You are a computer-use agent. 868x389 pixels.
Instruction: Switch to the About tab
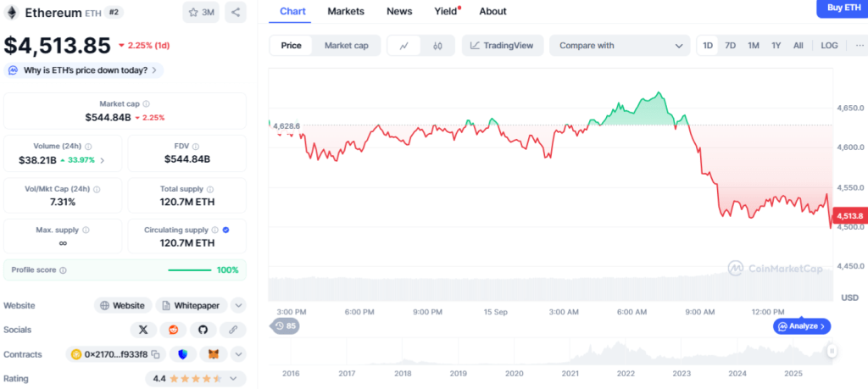coord(492,11)
